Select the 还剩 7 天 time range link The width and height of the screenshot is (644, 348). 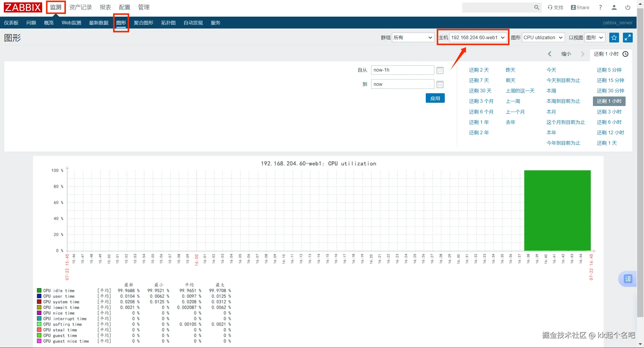point(479,80)
